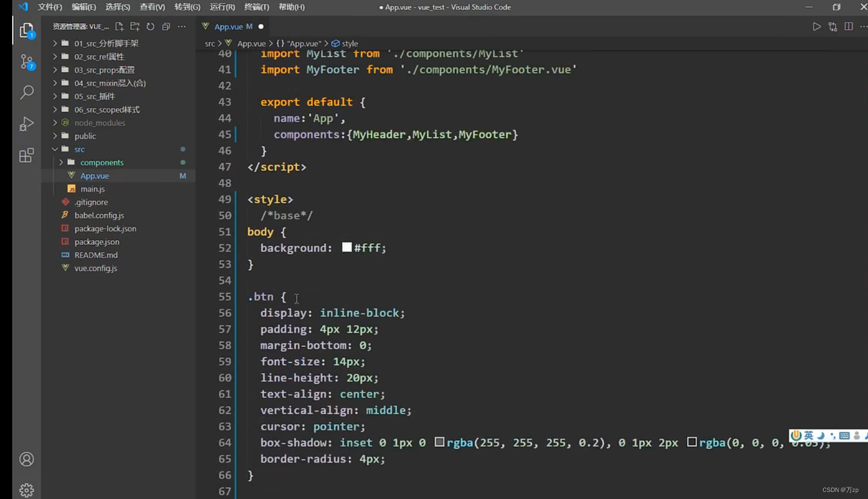The width and height of the screenshot is (868, 499).
Task: Select the App.vue editor tab
Action: [x=232, y=27]
